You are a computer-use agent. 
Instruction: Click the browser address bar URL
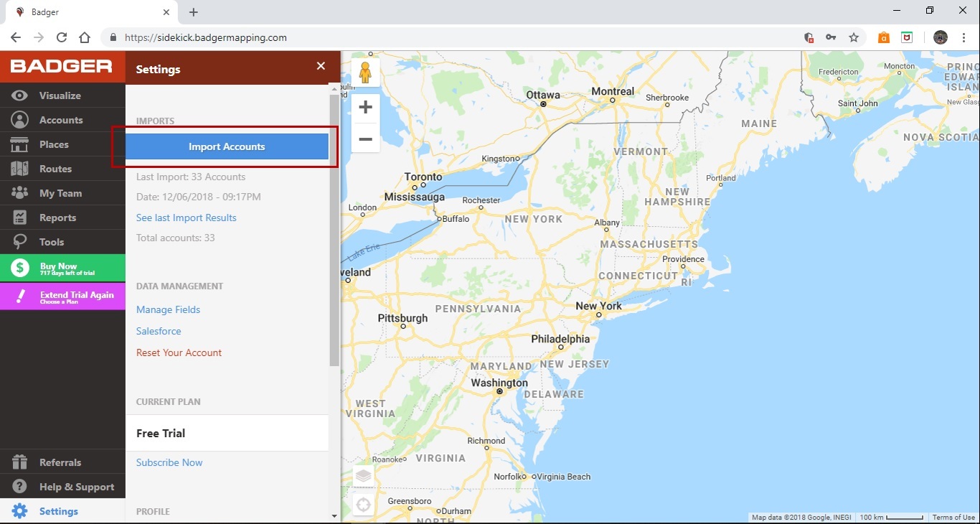[206, 37]
